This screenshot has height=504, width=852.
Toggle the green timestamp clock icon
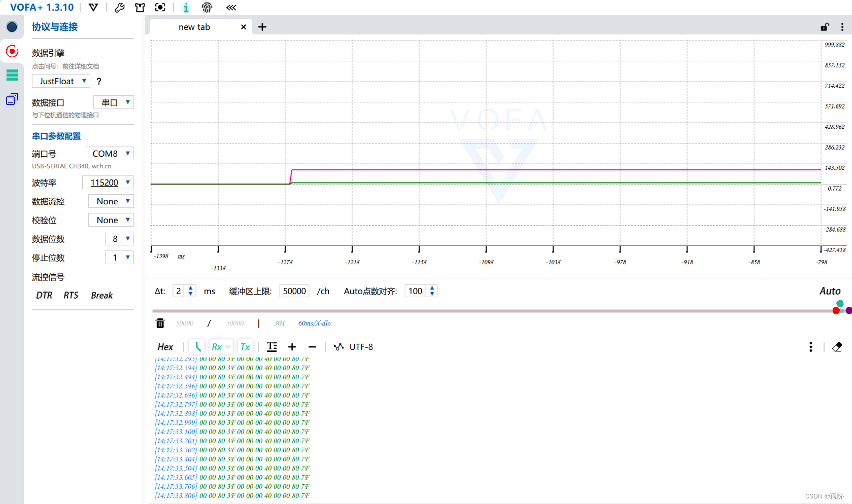(197, 347)
